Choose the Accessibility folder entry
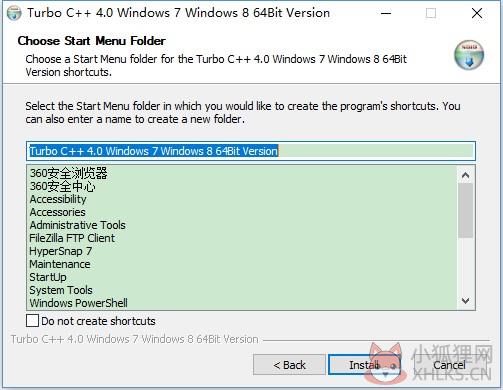 tap(58, 199)
